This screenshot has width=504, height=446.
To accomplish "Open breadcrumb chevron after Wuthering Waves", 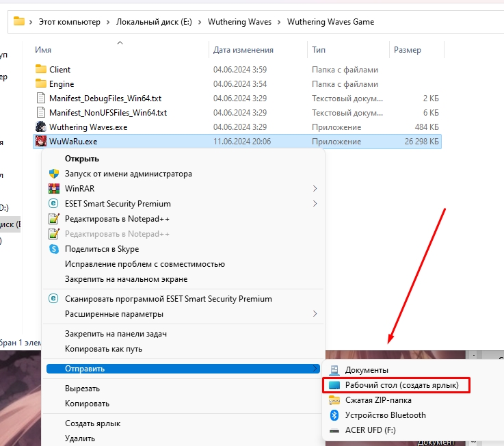I will [279, 22].
